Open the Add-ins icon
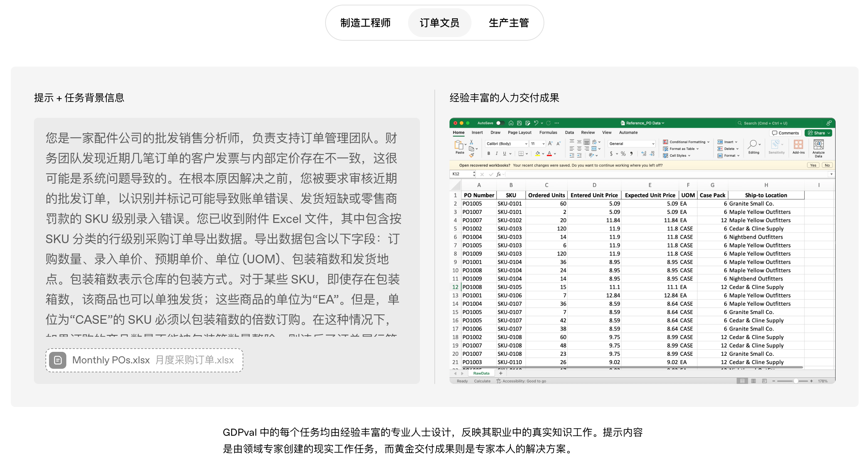Image resolution: width=868 pixels, height=466 pixels. [798, 145]
